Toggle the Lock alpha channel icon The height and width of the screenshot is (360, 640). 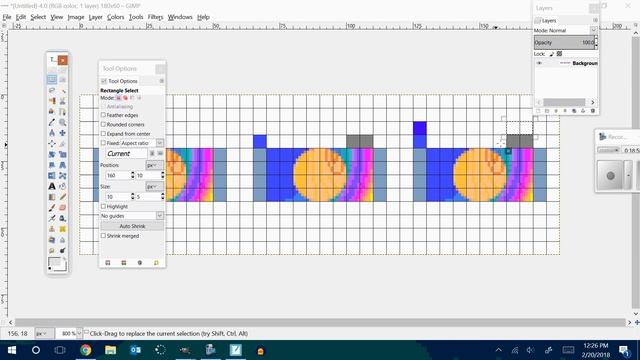coord(560,54)
